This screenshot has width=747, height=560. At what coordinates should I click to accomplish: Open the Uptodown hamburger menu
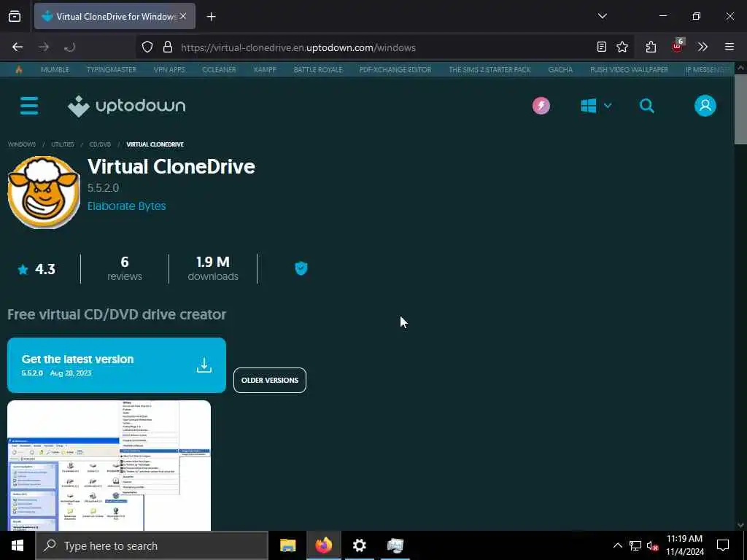pyautogui.click(x=29, y=106)
